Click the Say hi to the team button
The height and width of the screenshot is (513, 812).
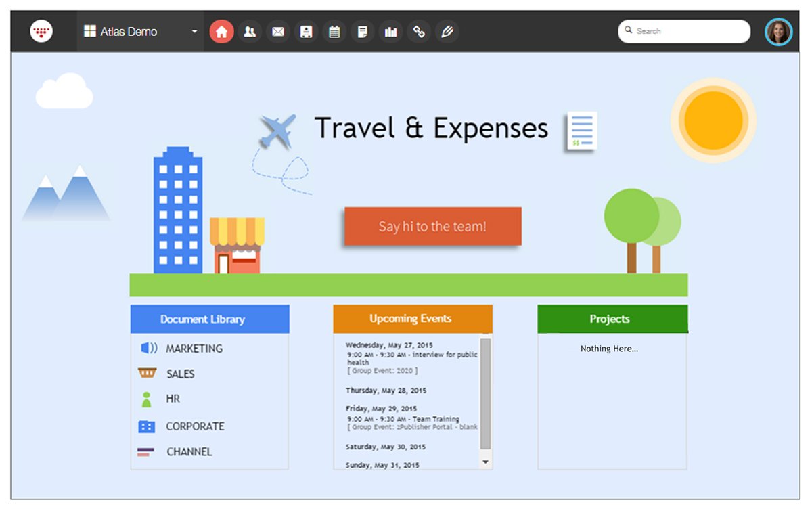432,227
